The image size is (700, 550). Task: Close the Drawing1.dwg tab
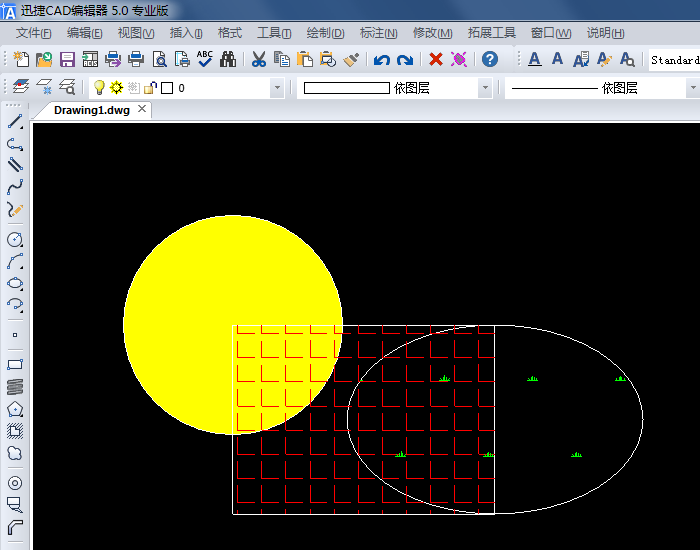pos(142,109)
